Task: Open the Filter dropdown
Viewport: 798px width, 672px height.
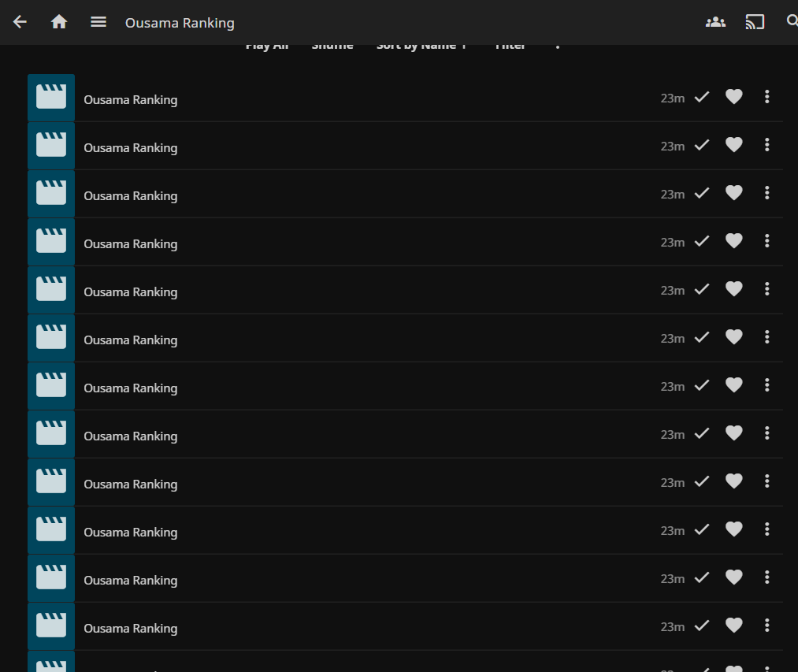Action: tap(510, 44)
